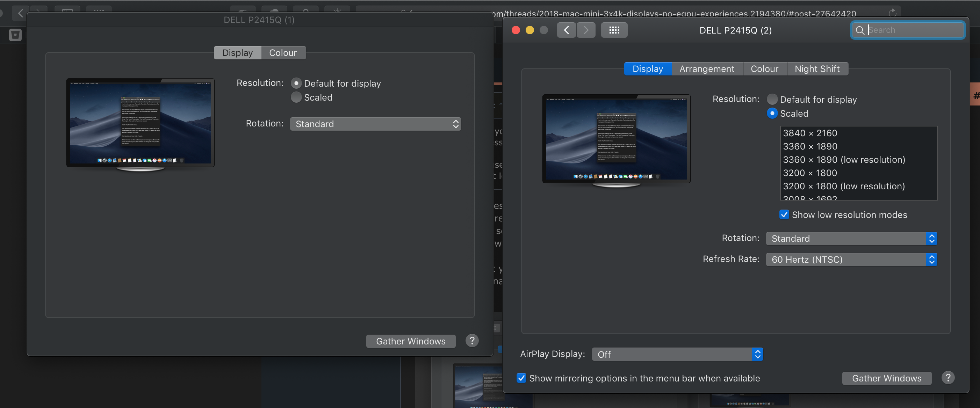Click display preview thumbnail in DELL (1)
The width and height of the screenshot is (980, 408).
140,125
